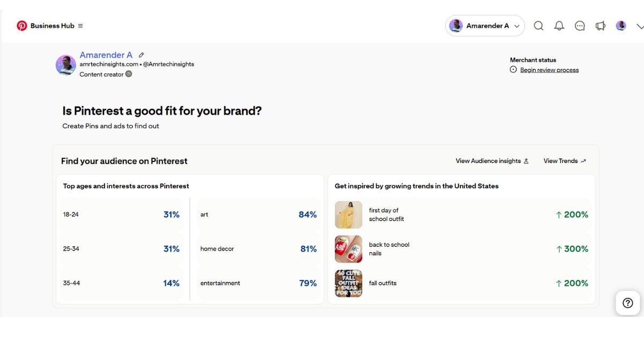This screenshot has width=644, height=337.
Task: Click the Amarender A profile link
Action: (x=106, y=54)
